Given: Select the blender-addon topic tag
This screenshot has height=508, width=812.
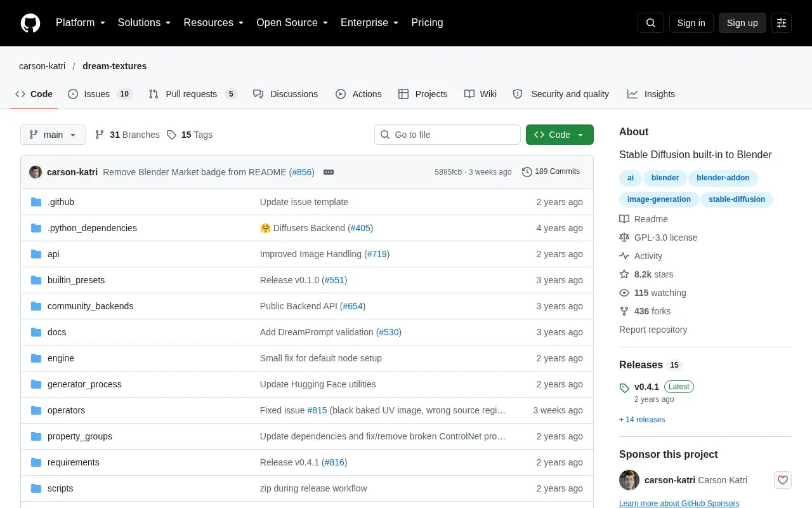Looking at the screenshot, I should point(723,178).
